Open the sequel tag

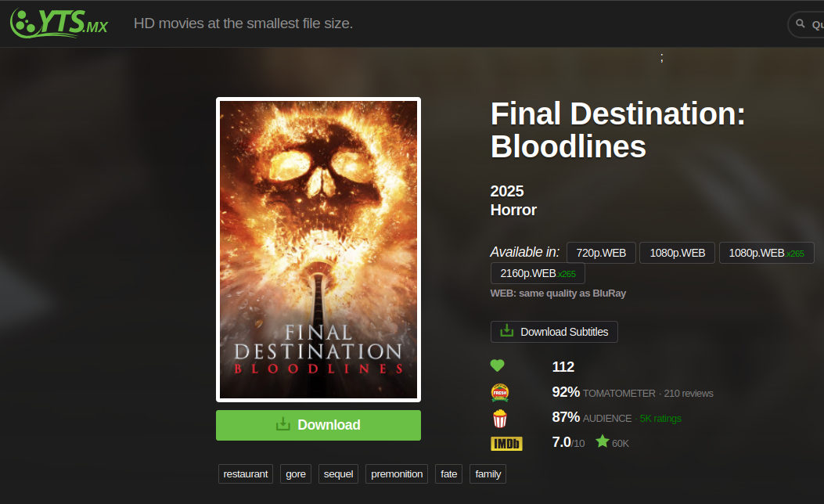click(x=338, y=474)
